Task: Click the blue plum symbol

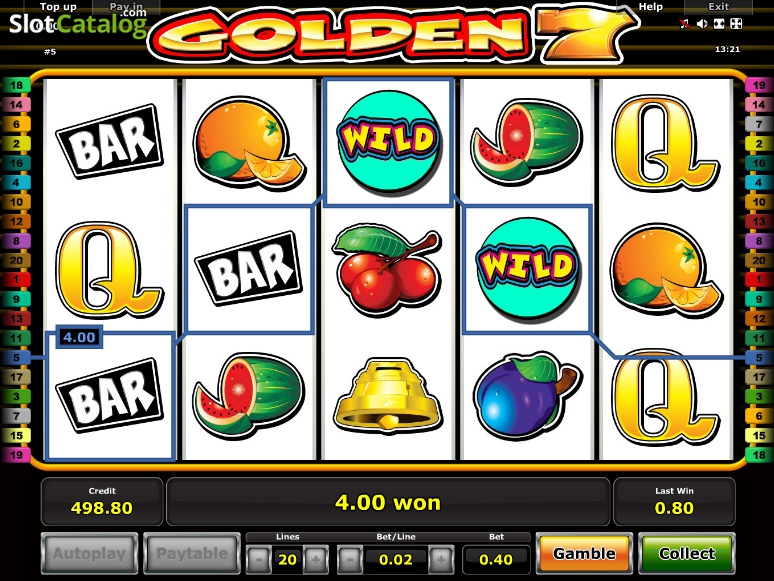Action: coord(526,395)
